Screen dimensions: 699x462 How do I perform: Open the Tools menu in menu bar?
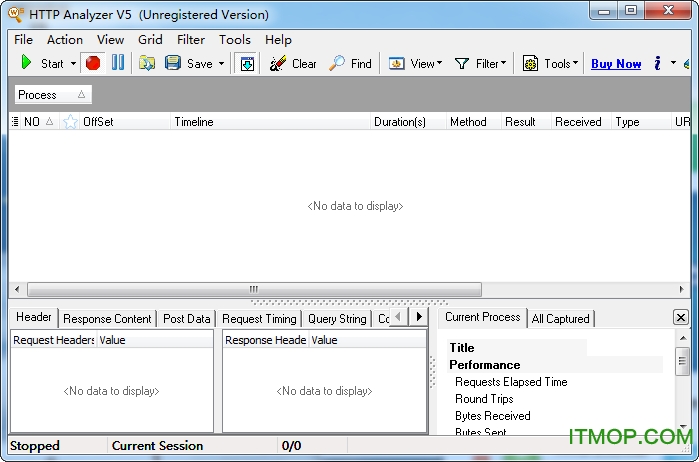coord(234,40)
